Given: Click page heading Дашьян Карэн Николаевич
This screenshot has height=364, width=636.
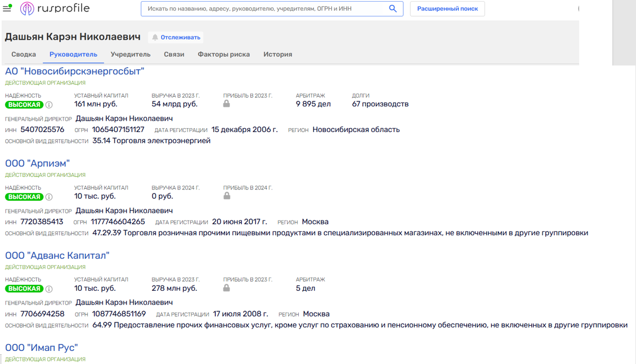Looking at the screenshot, I should click(73, 37).
